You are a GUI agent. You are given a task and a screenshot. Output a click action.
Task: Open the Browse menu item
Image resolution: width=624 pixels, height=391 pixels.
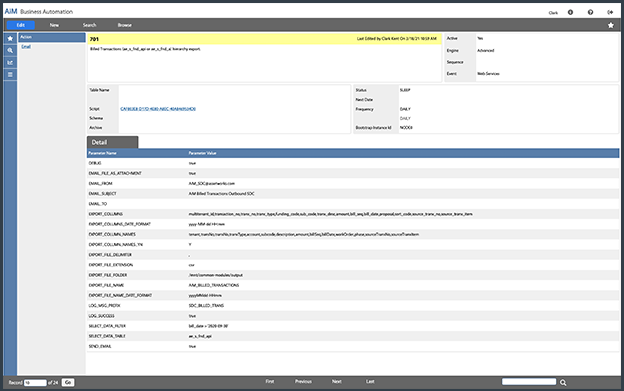[125, 25]
